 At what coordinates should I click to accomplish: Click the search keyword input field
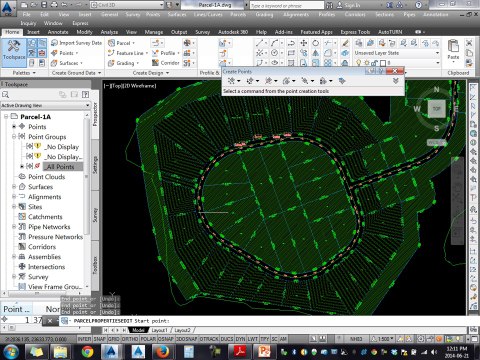(x=287, y=5)
